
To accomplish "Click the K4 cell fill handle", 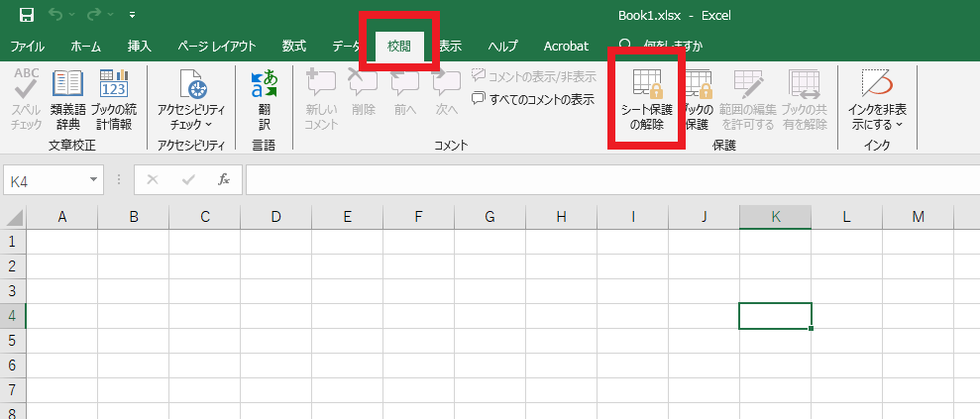I will tap(811, 329).
